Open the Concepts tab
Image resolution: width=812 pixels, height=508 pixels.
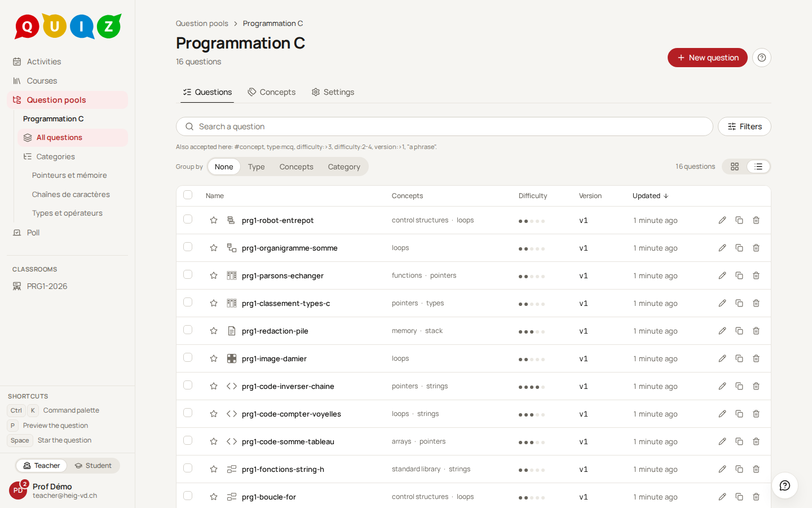(x=272, y=92)
